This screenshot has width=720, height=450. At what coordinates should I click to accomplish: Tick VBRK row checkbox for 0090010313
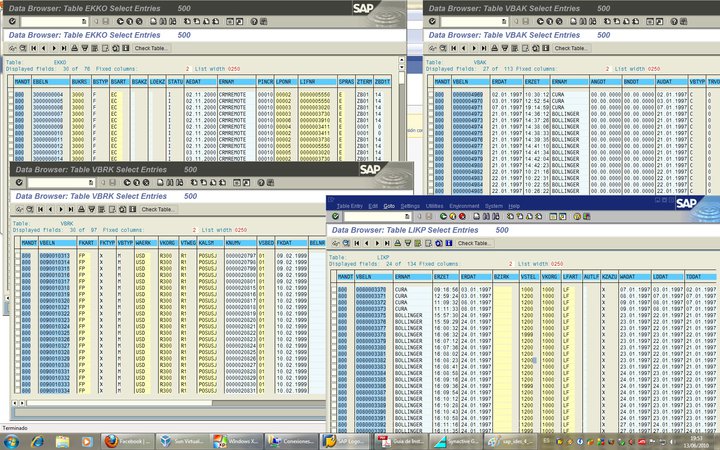coord(17,256)
